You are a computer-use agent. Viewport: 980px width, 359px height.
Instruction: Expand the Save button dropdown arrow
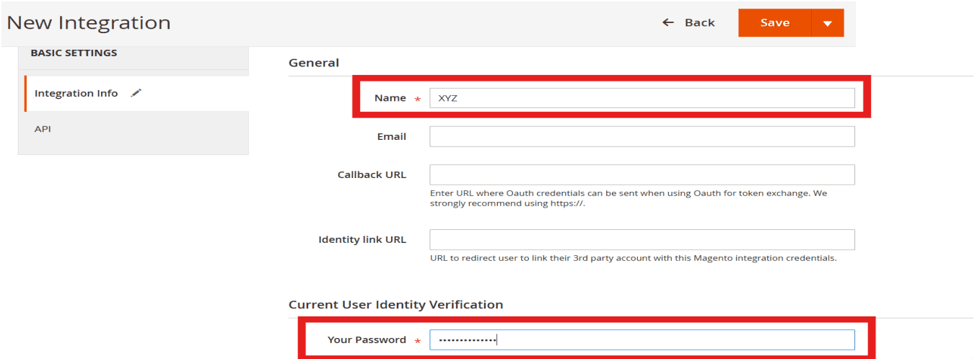click(828, 23)
